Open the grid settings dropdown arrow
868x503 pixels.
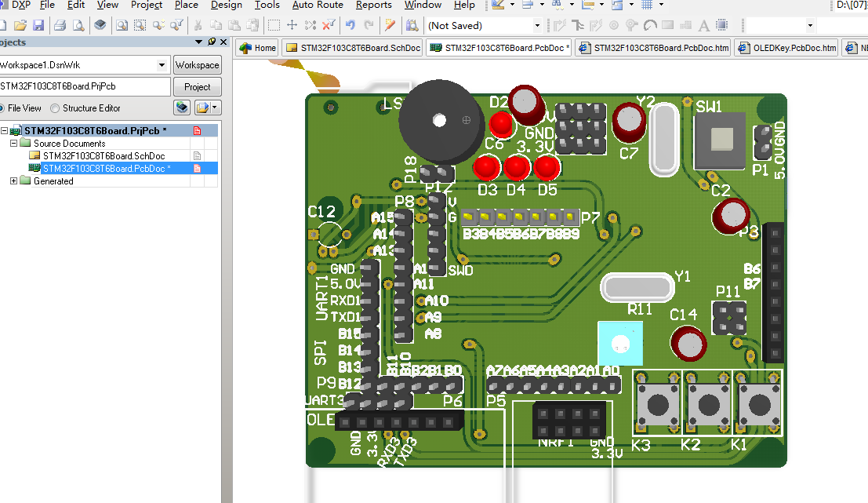pos(662,5)
